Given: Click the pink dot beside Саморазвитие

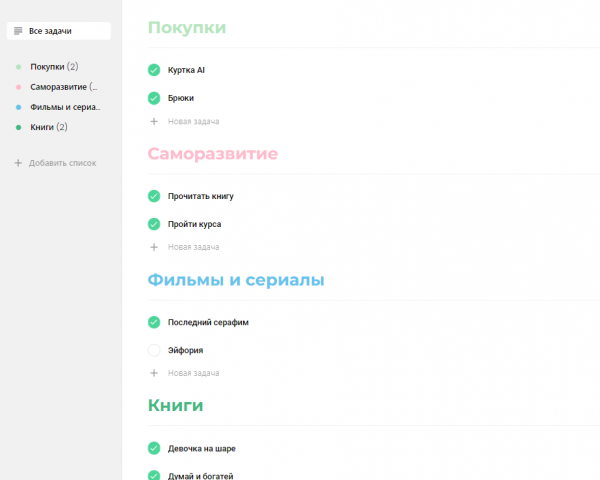Looking at the screenshot, I should (18, 87).
